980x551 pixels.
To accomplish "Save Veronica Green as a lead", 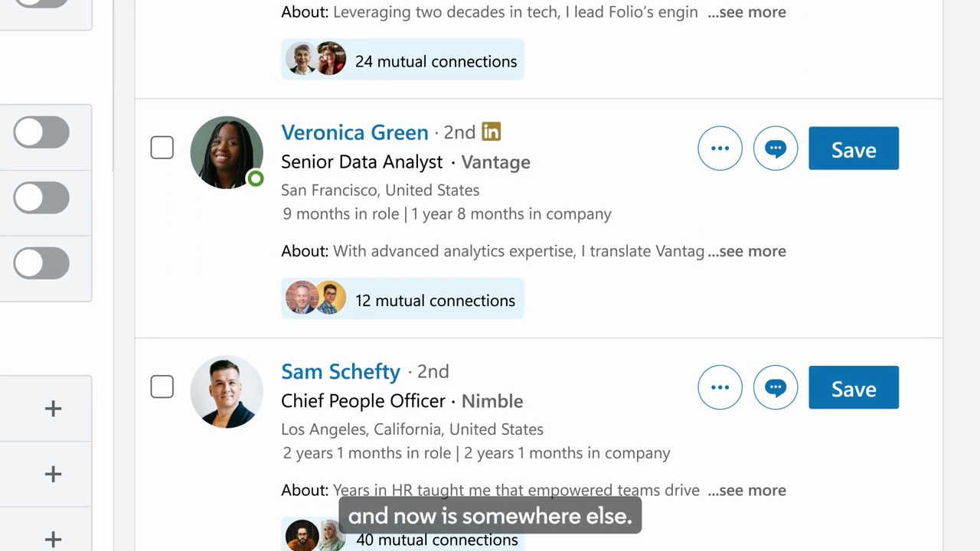I will (x=854, y=148).
